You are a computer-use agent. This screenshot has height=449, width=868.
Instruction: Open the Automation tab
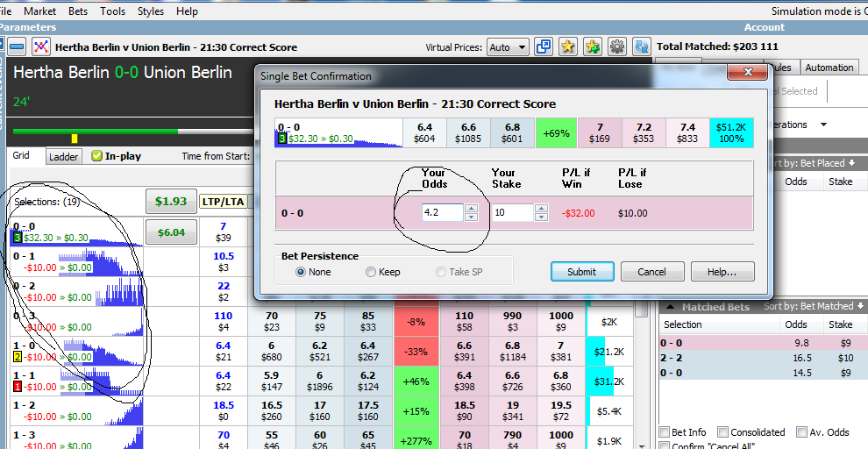(829, 68)
